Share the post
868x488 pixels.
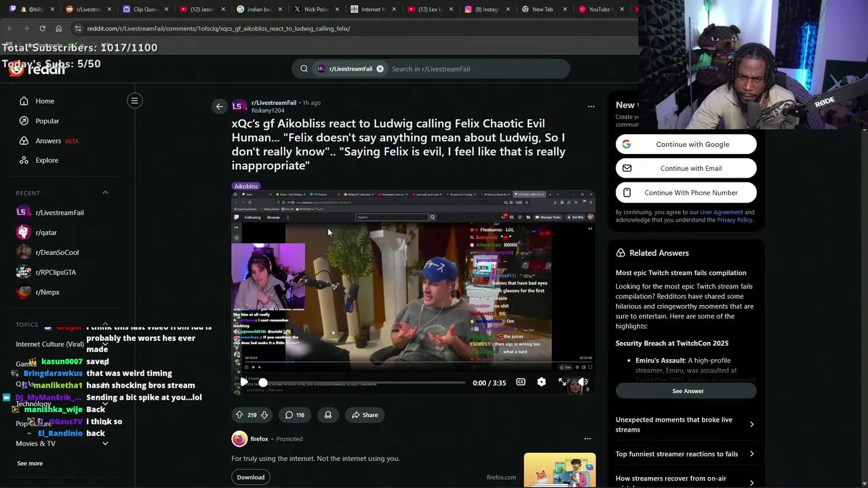click(x=364, y=415)
